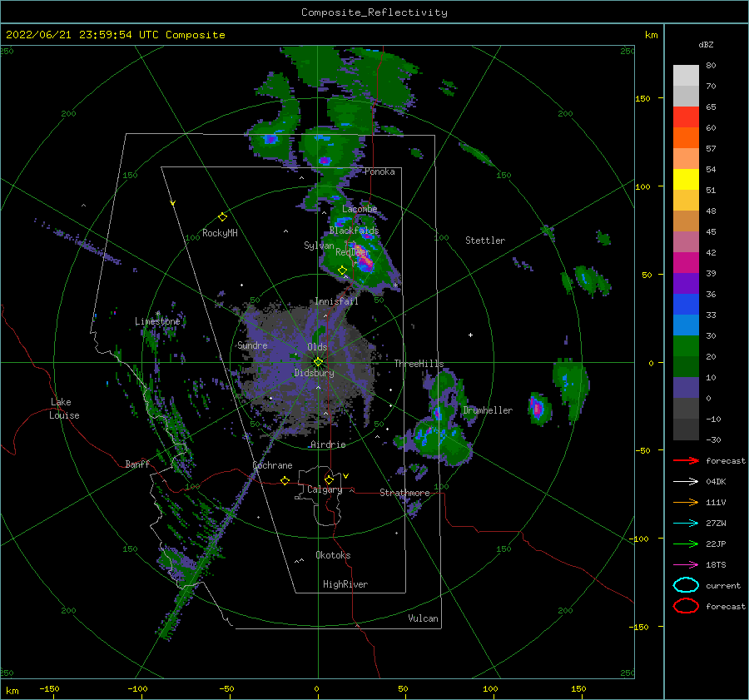Select the cyan current ellipse symbol
749x700 pixels.
click(x=686, y=585)
